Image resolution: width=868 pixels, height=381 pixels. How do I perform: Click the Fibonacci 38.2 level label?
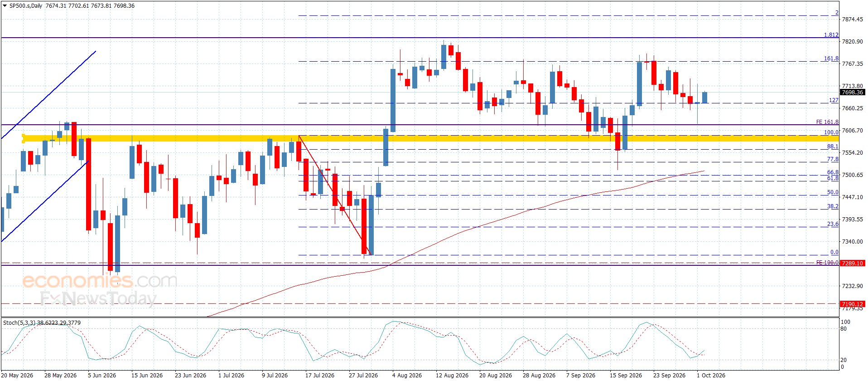coord(833,206)
